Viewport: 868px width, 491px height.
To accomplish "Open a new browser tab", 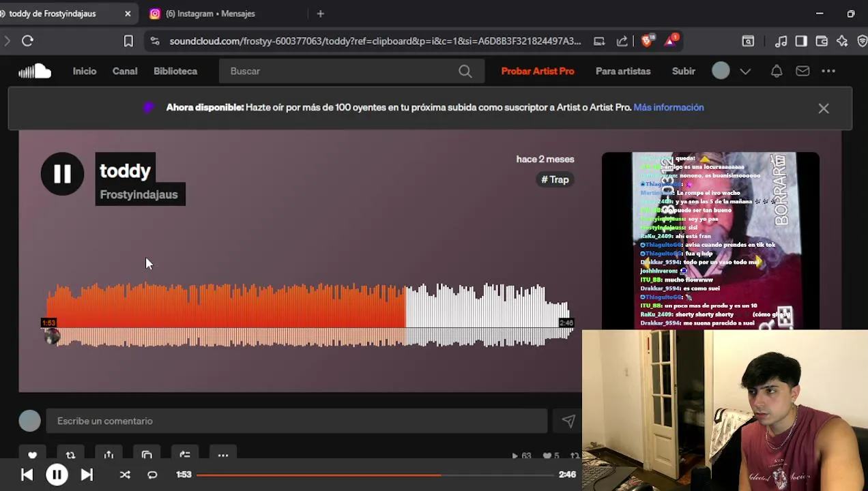I will pyautogui.click(x=320, y=14).
